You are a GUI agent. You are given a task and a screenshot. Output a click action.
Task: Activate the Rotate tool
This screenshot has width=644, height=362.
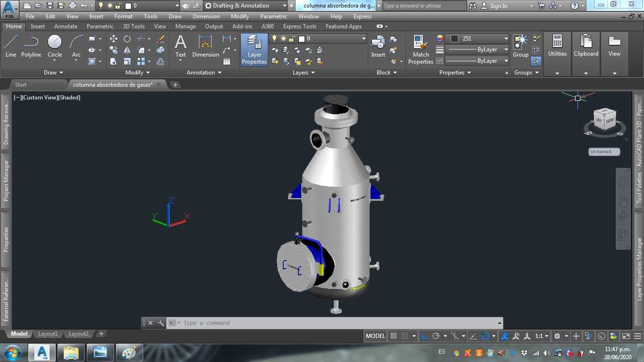point(127,39)
